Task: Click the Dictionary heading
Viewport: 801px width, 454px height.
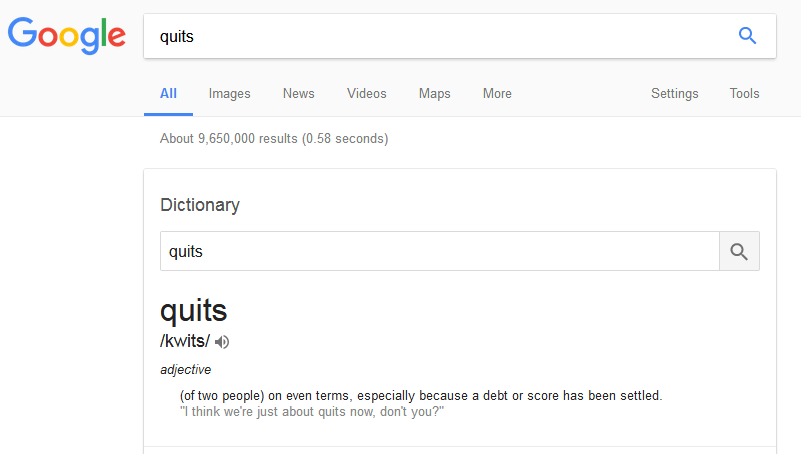Action: tap(200, 205)
